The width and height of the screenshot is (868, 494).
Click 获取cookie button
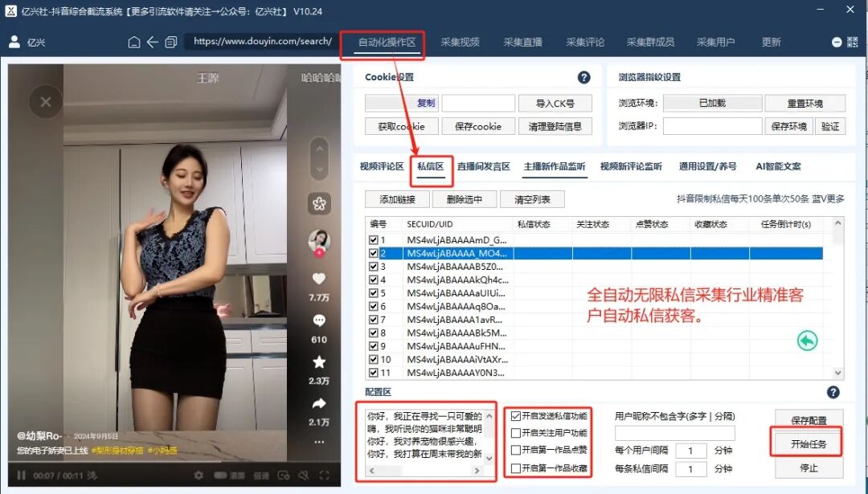click(401, 127)
